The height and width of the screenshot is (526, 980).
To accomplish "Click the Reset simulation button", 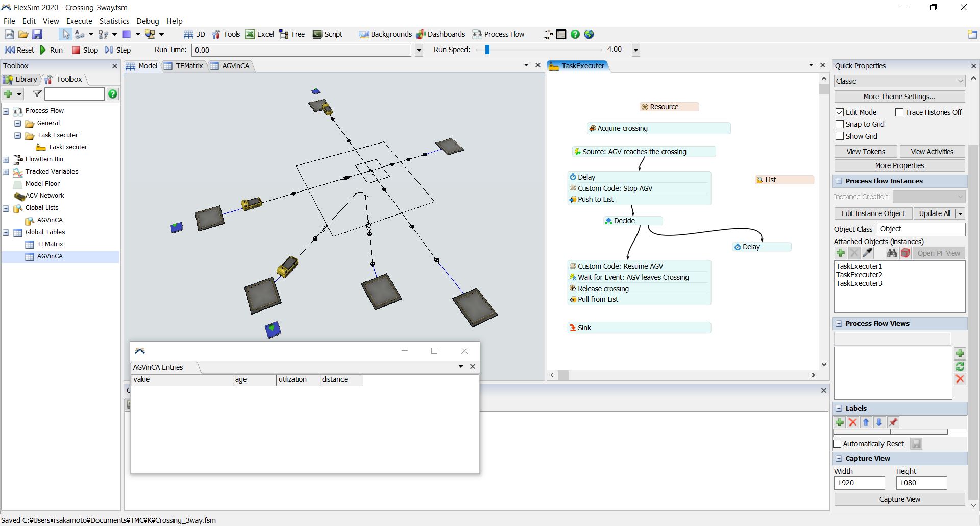I will pyautogui.click(x=19, y=50).
